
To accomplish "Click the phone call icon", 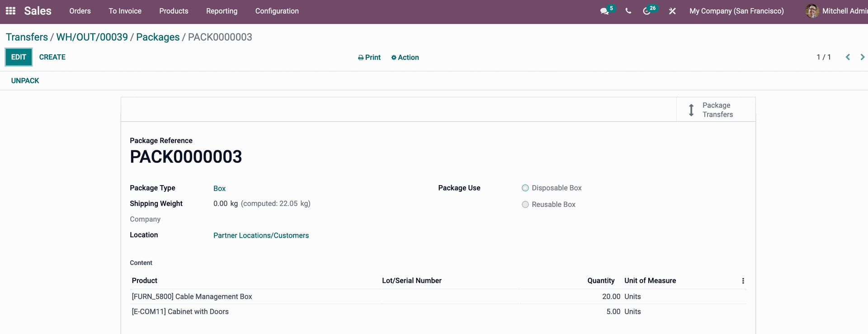I will click(x=628, y=11).
